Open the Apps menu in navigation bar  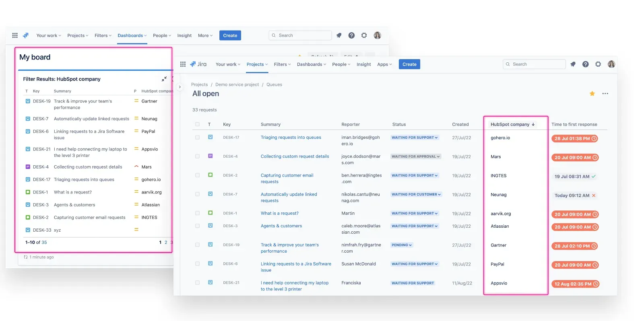point(384,64)
